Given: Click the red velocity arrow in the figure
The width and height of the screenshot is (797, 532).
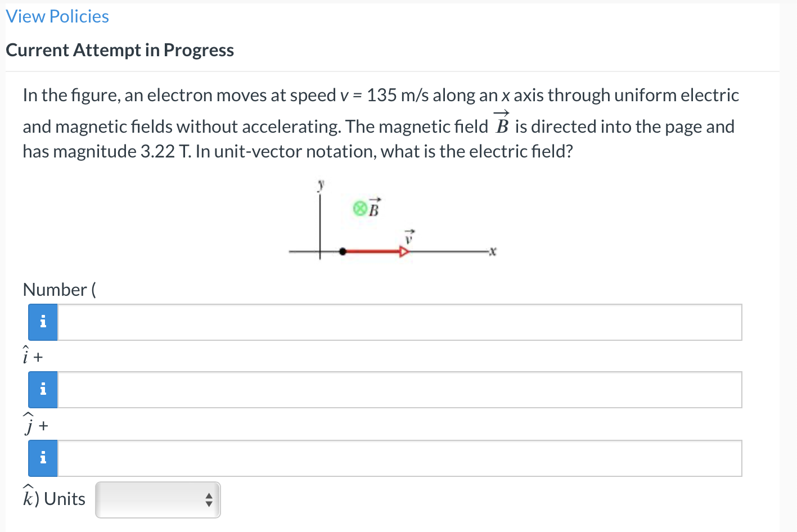Looking at the screenshot, I should pyautogui.click(x=374, y=251).
